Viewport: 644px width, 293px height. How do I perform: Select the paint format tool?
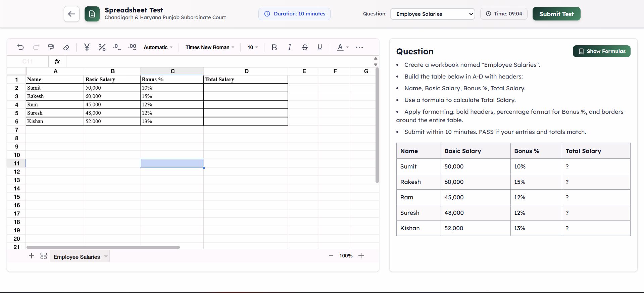[x=51, y=47]
